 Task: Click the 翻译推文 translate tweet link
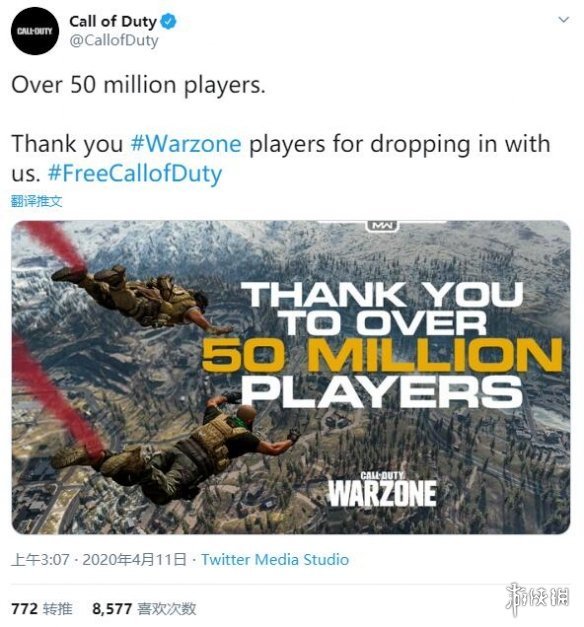36,201
